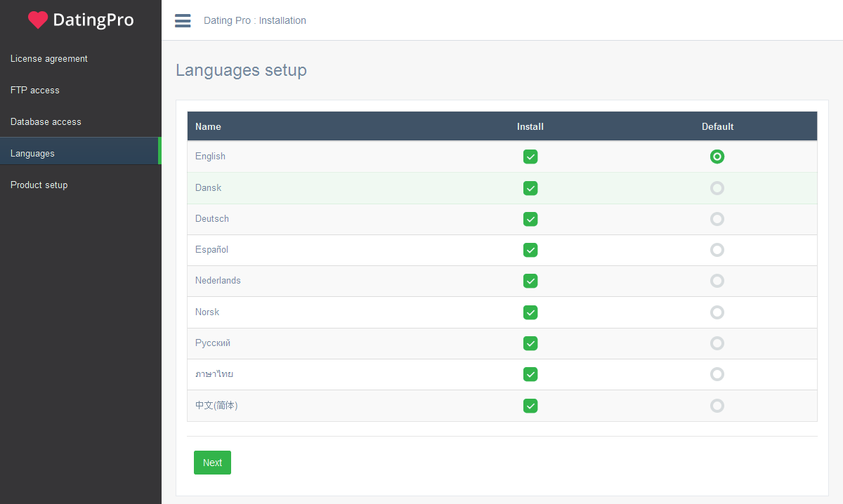Click the Dating Pro : Installation header text
The image size is (843, 504).
pyautogui.click(x=255, y=20)
